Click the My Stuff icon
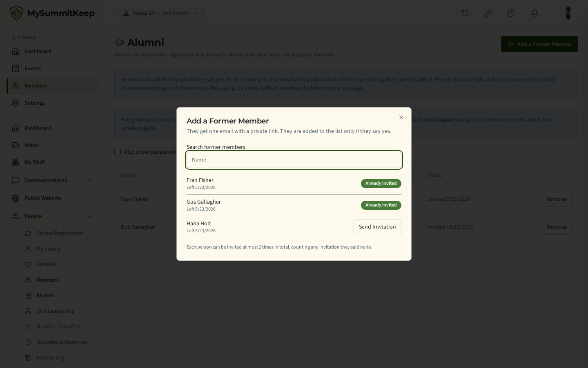 [16, 162]
